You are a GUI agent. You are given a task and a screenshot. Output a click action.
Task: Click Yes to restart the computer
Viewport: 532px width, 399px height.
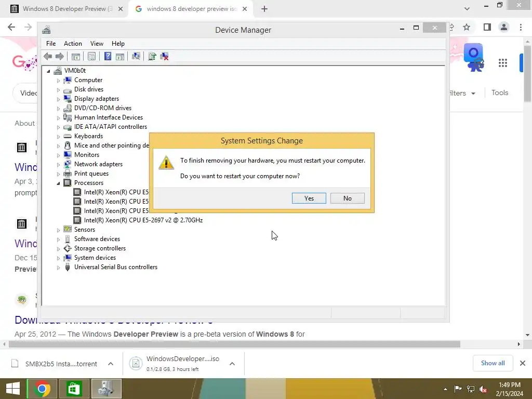pyautogui.click(x=309, y=198)
